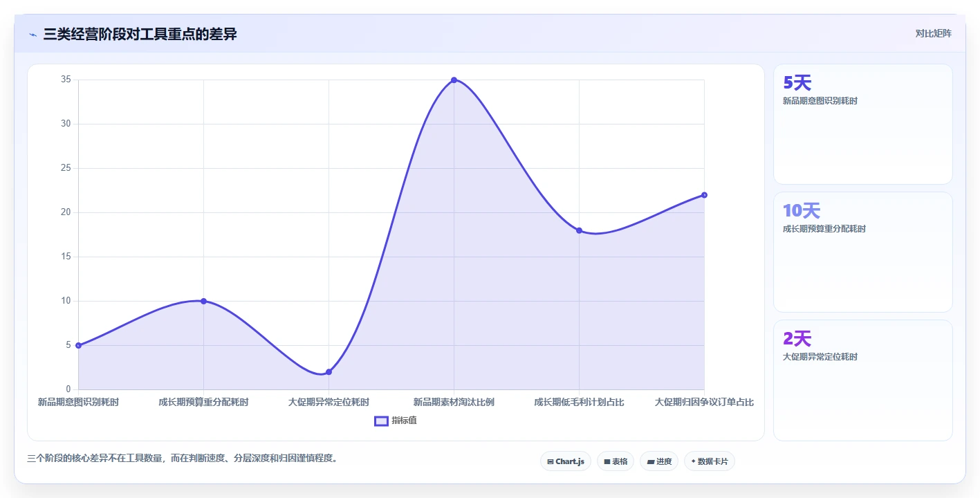The height and width of the screenshot is (498, 980).
Task: Click the lightning icon beside the title
Action: coord(33,34)
